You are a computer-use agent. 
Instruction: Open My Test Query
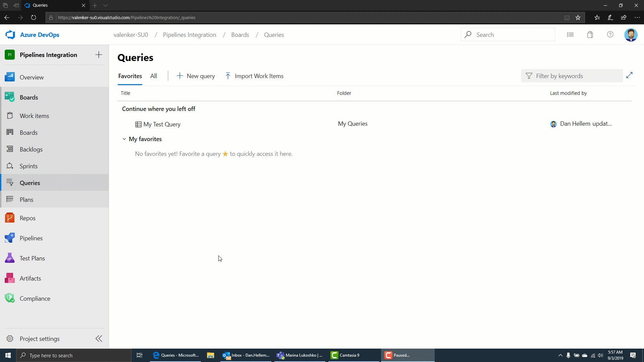pos(162,124)
